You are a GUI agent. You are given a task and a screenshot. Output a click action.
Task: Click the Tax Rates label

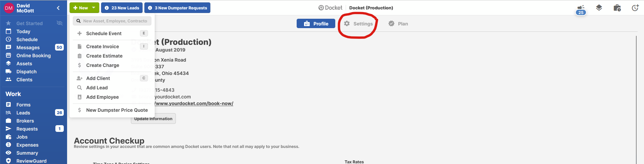354,162
